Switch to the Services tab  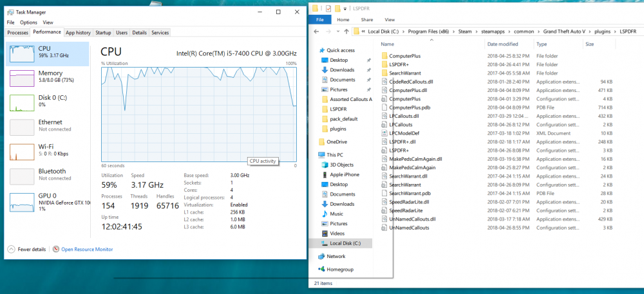pos(160,33)
